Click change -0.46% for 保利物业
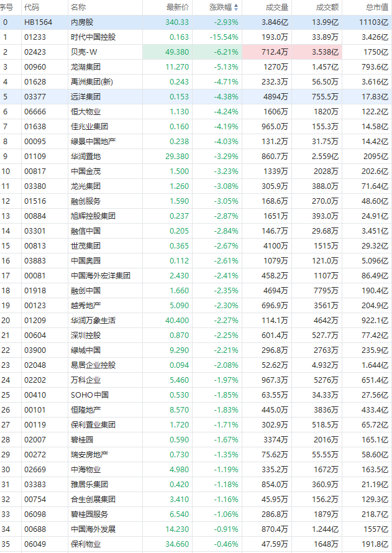The height and width of the screenshot is (553, 392). [x=226, y=544]
